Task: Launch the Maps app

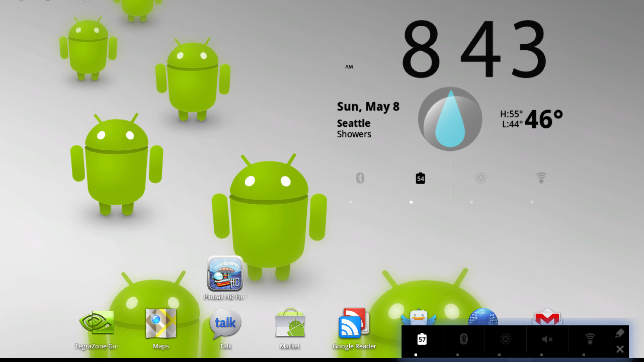Action: 161,323
